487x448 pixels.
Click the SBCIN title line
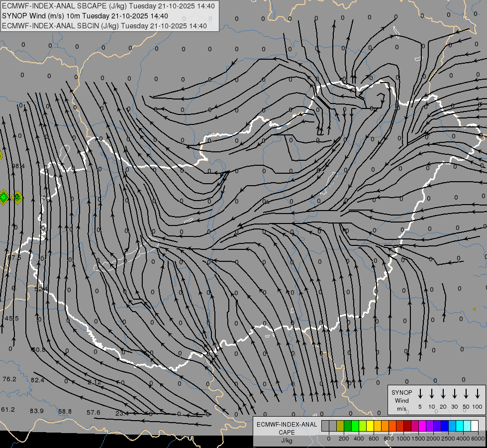point(104,26)
